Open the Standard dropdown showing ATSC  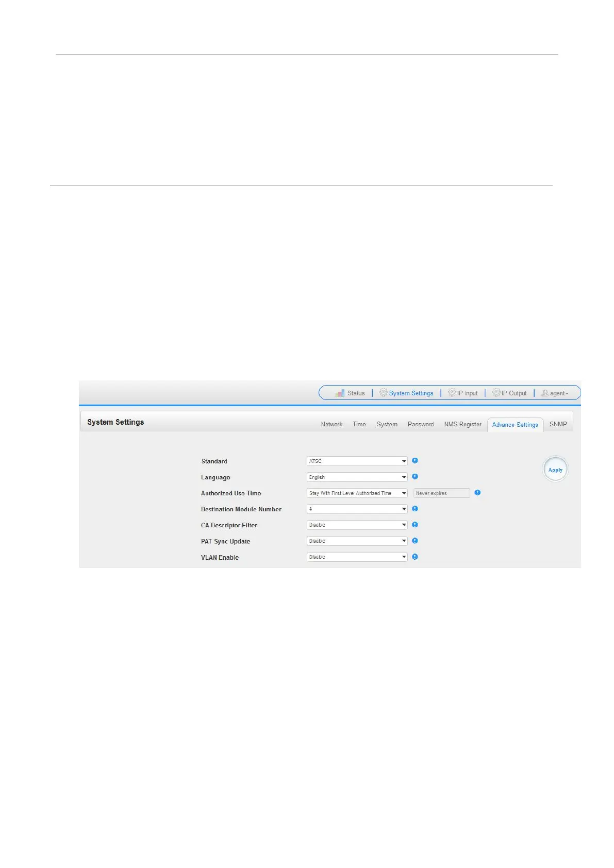(357, 461)
